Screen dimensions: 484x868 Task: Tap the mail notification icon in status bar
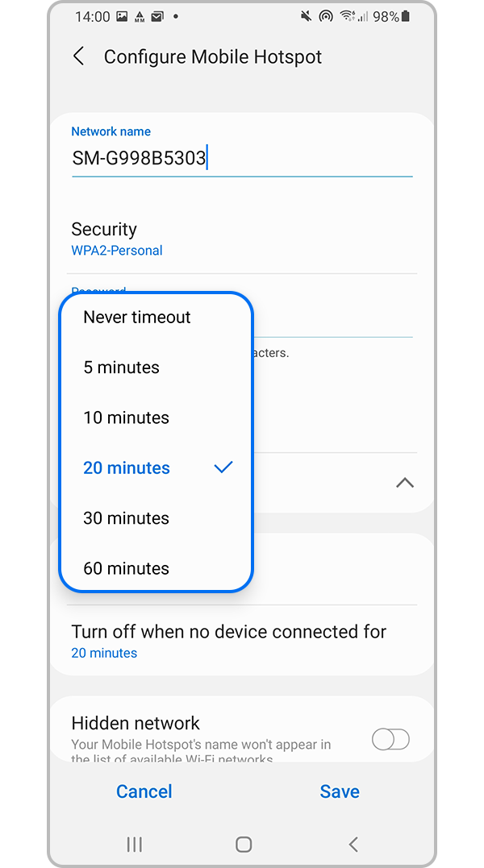157,17
